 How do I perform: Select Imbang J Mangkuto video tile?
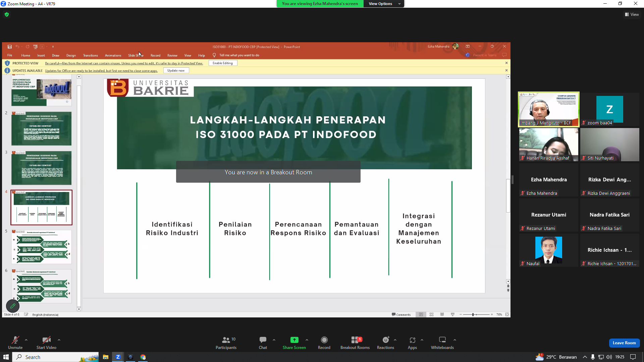[x=549, y=109]
